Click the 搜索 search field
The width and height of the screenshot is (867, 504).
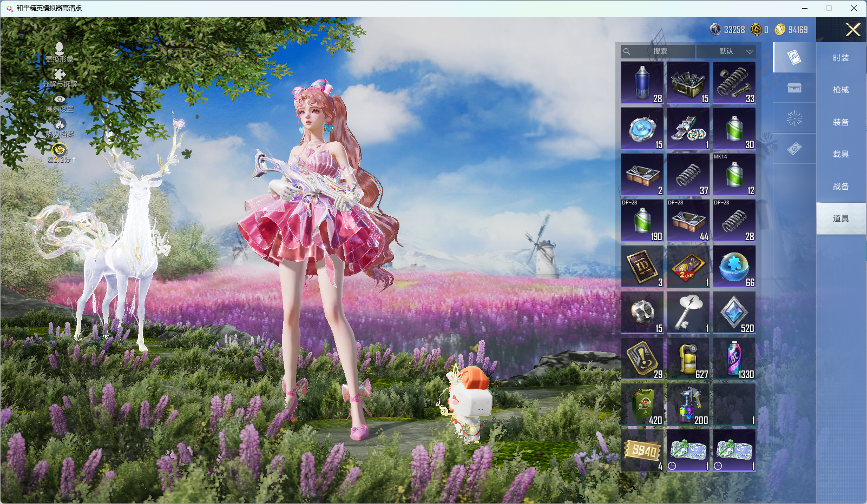click(658, 51)
